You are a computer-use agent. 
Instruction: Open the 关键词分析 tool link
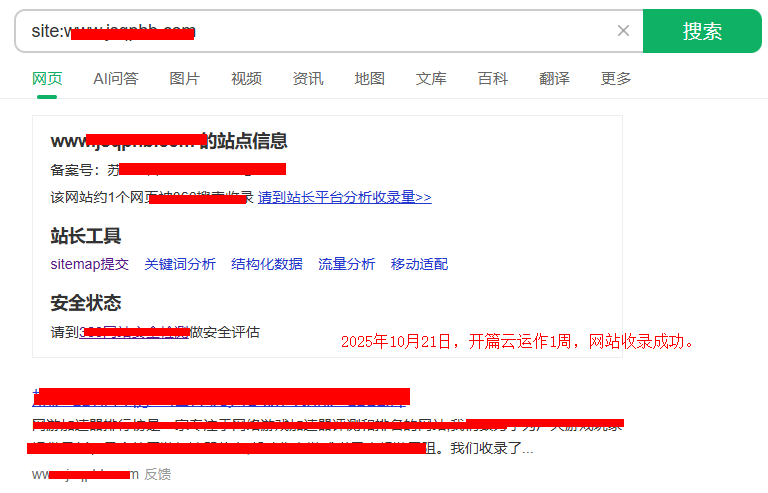pos(180,264)
